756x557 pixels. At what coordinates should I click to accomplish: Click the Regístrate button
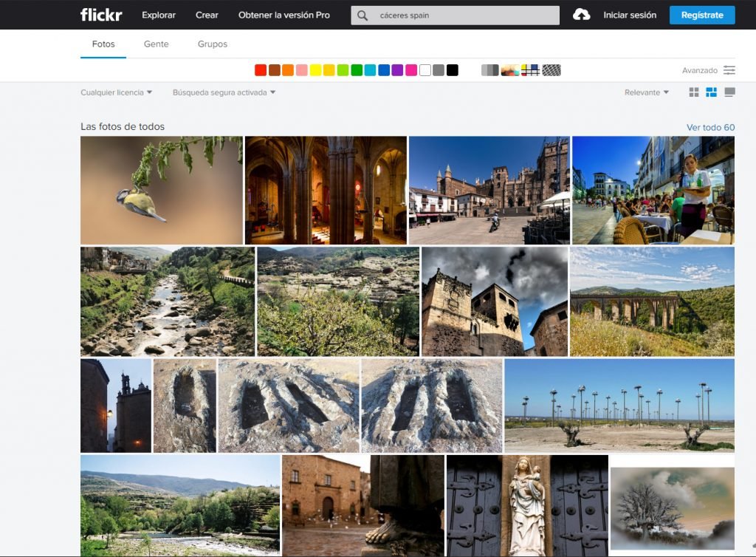point(701,14)
